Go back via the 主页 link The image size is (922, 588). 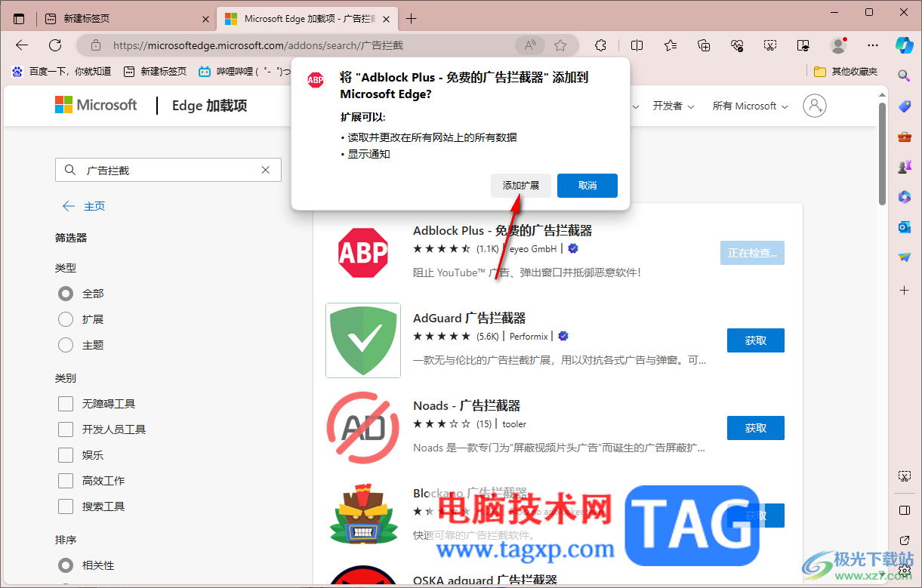(84, 206)
